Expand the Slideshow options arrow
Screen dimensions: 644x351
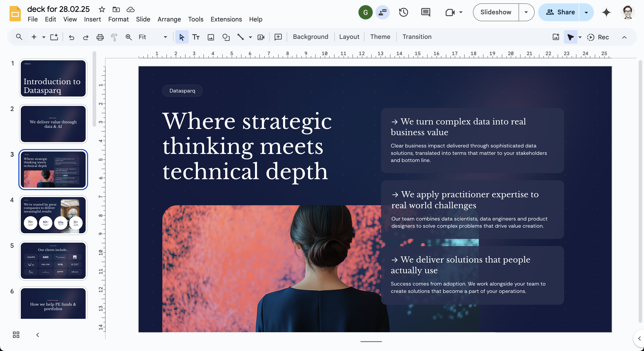pyautogui.click(x=526, y=12)
